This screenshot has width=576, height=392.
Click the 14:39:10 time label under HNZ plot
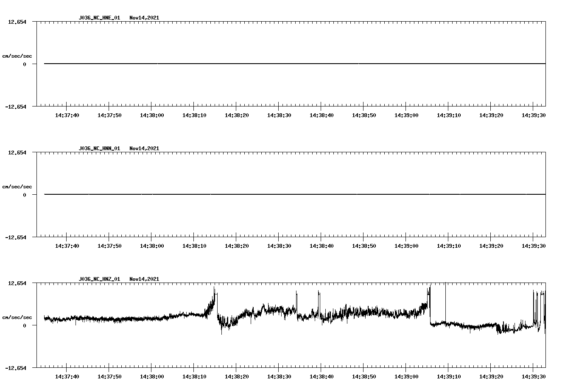pos(449,377)
